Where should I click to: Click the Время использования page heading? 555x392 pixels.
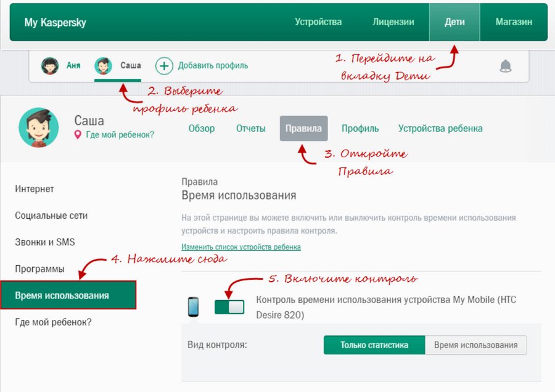pyautogui.click(x=239, y=195)
